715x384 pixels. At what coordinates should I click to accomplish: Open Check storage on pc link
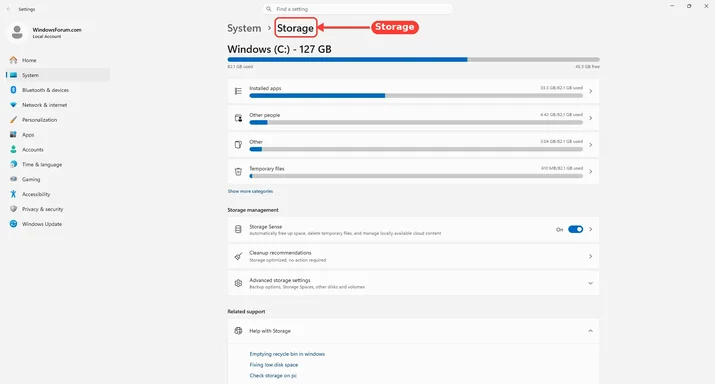pyautogui.click(x=273, y=376)
